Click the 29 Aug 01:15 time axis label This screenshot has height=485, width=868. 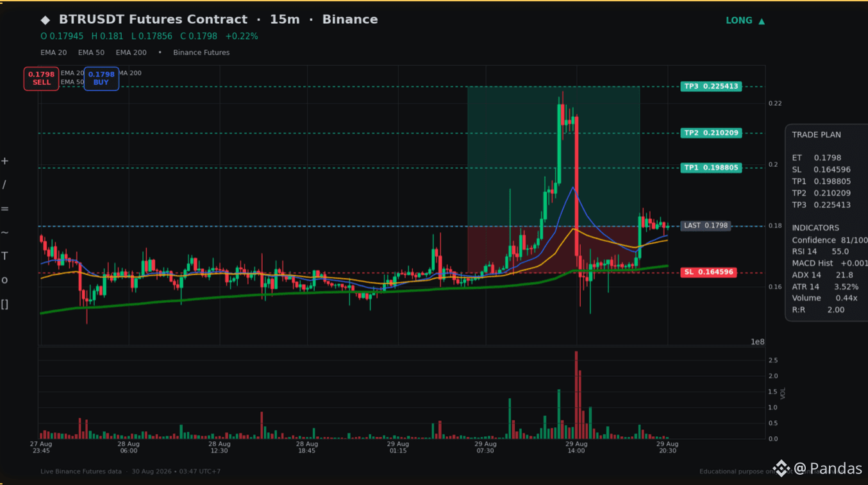[398, 447]
